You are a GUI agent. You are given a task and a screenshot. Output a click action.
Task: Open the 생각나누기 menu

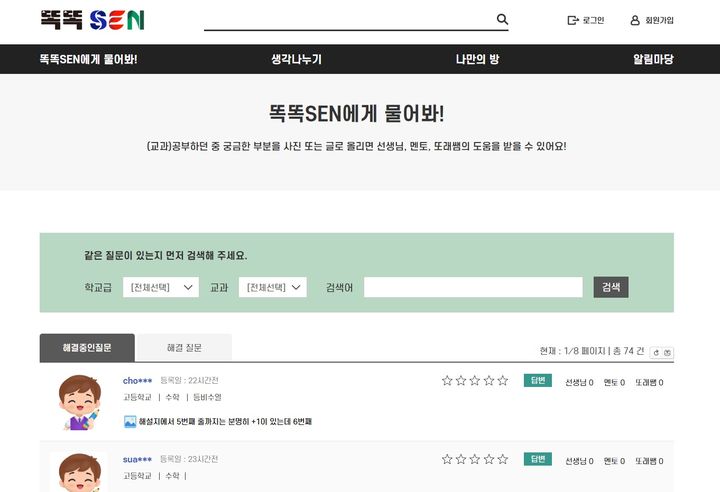point(296,59)
